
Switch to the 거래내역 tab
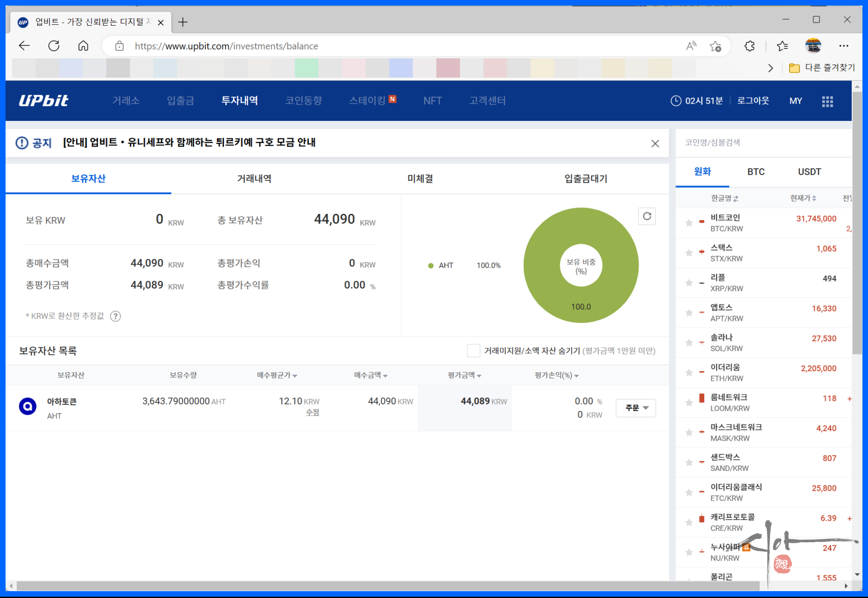254,179
